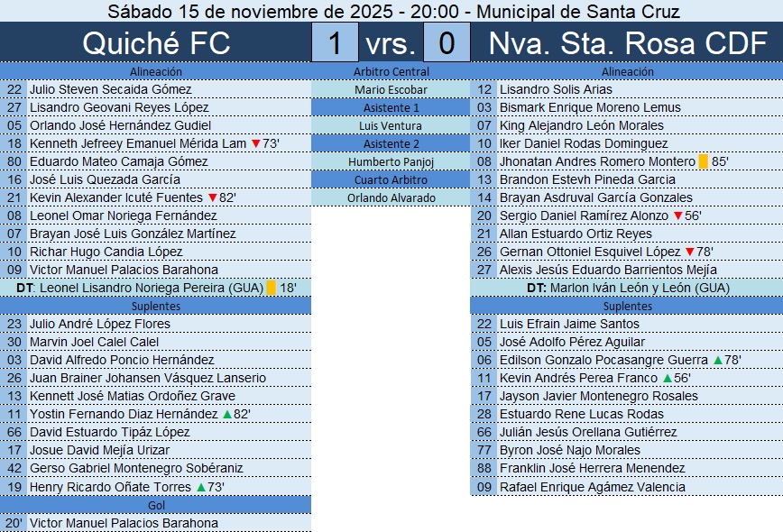
Task: Click the red arrow beside Gernan Ottoniel Esquivel López
Action: click(x=690, y=252)
